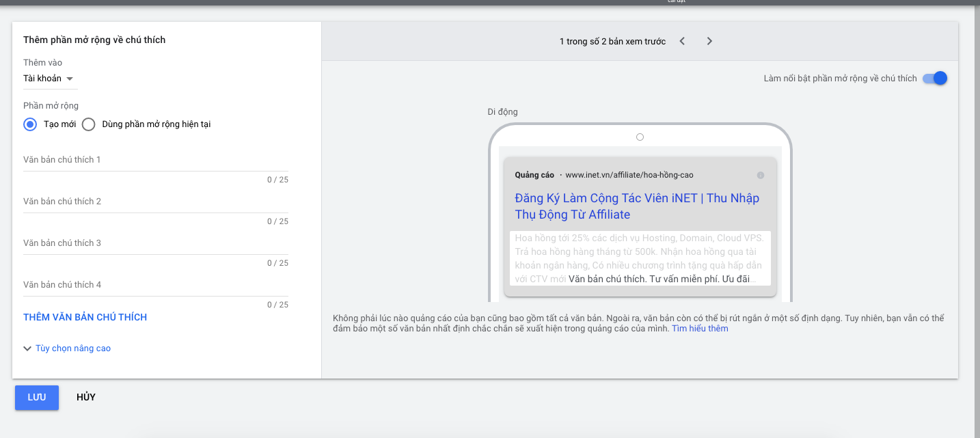Toggle highlighting of the callout extension
This screenshot has height=438, width=980.
[x=935, y=79]
